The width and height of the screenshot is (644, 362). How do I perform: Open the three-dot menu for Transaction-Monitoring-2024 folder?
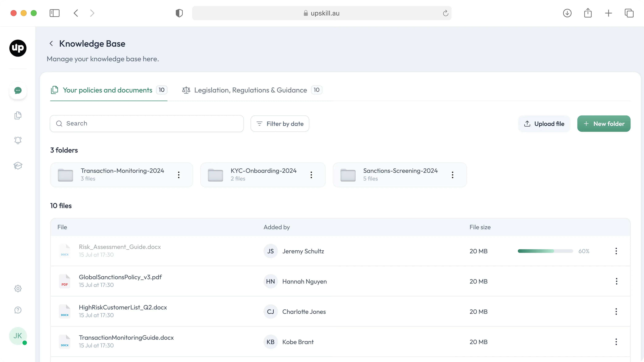tap(178, 175)
